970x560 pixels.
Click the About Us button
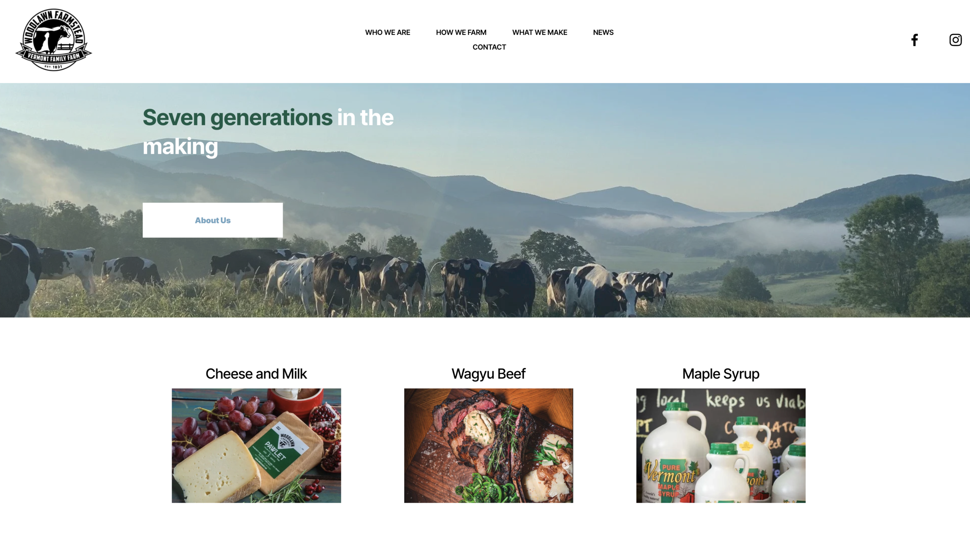tap(212, 220)
